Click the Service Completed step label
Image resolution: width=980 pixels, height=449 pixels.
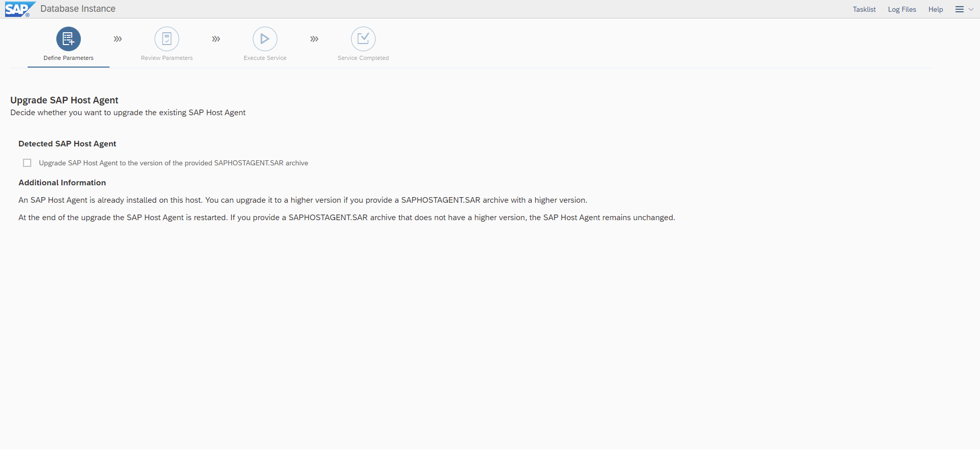click(363, 58)
